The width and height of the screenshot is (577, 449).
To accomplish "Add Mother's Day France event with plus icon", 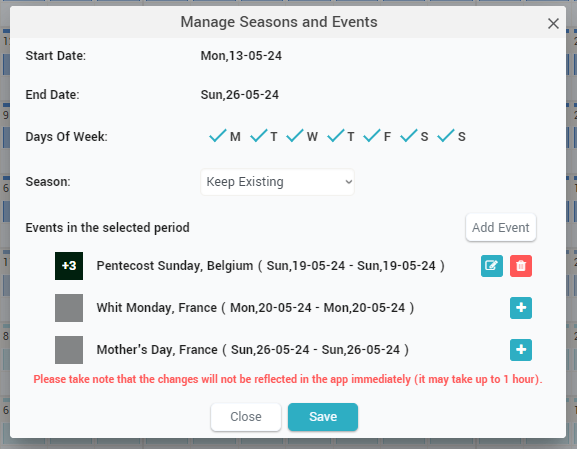I will click(521, 350).
